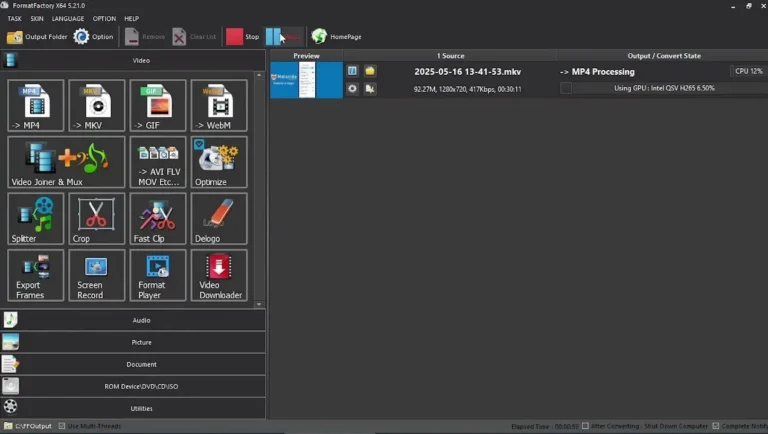Toggle Use Multi-Threads checkbox
Viewport: 768px width, 434px height.
pyautogui.click(x=62, y=426)
